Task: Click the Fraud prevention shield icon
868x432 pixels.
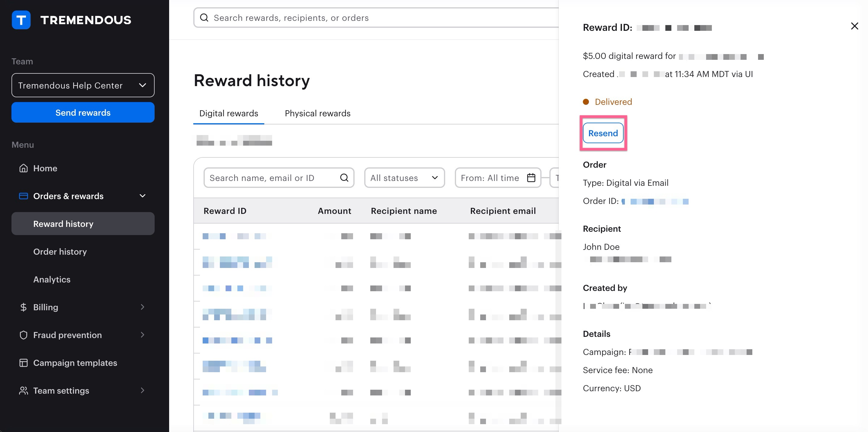Action: (23, 335)
